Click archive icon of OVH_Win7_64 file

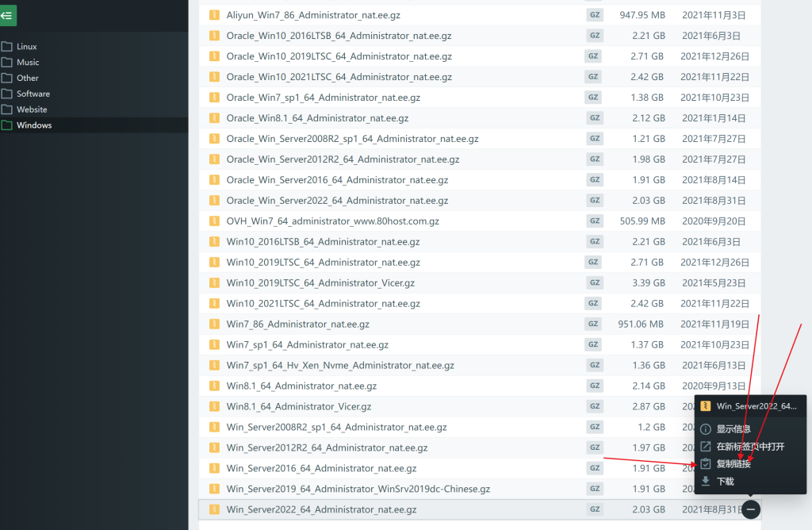tap(214, 221)
